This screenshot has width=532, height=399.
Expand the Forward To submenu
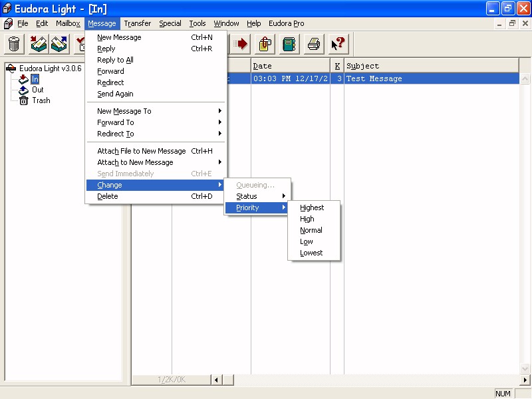[x=156, y=122]
